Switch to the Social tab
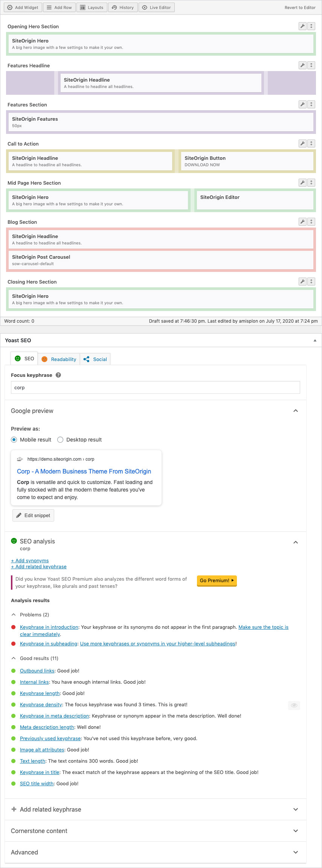Screen dimensions: 322x868 [95, 359]
